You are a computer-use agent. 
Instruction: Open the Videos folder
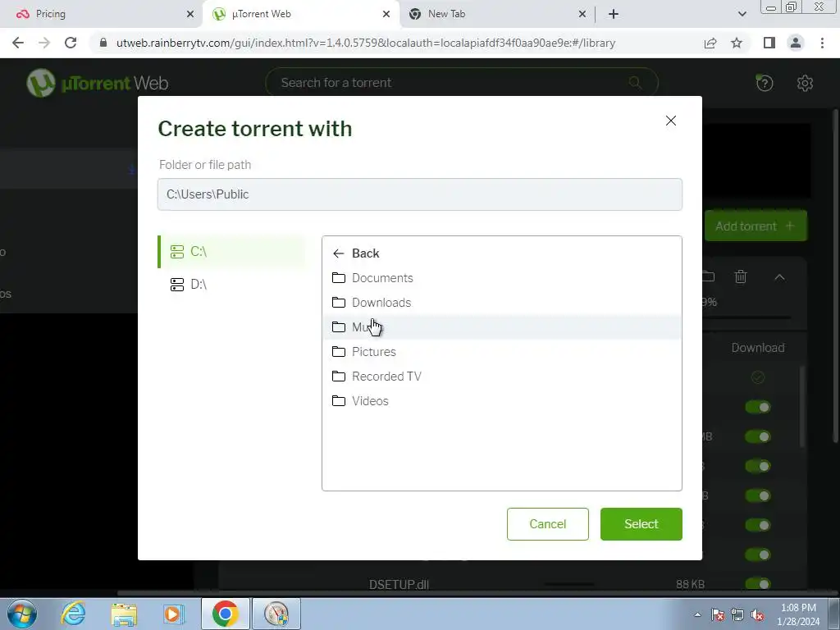point(502,401)
